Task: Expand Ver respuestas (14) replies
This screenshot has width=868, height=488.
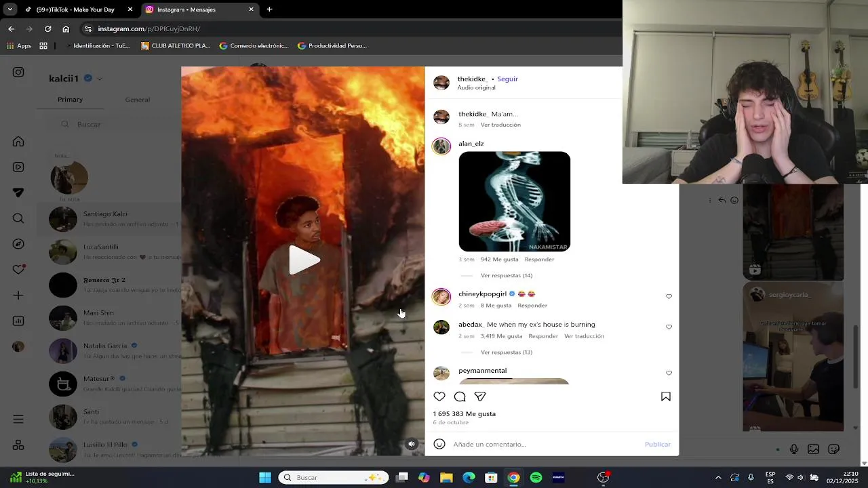Action: tap(507, 275)
